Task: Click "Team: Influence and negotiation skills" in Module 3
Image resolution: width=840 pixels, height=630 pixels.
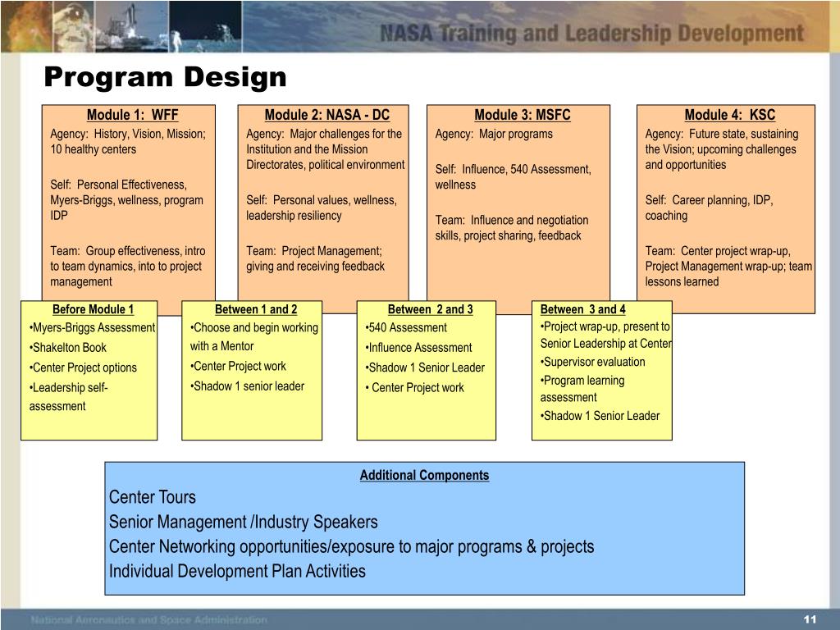Action: [512, 228]
